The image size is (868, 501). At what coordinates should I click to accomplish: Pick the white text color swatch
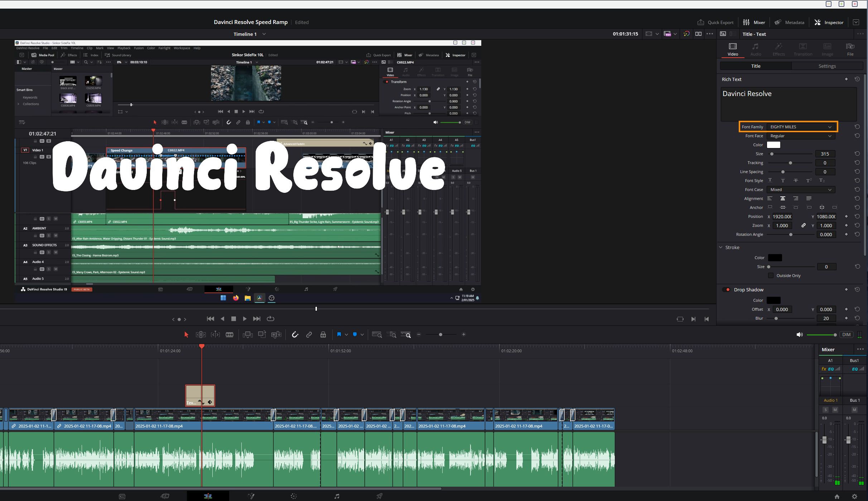[x=773, y=145]
